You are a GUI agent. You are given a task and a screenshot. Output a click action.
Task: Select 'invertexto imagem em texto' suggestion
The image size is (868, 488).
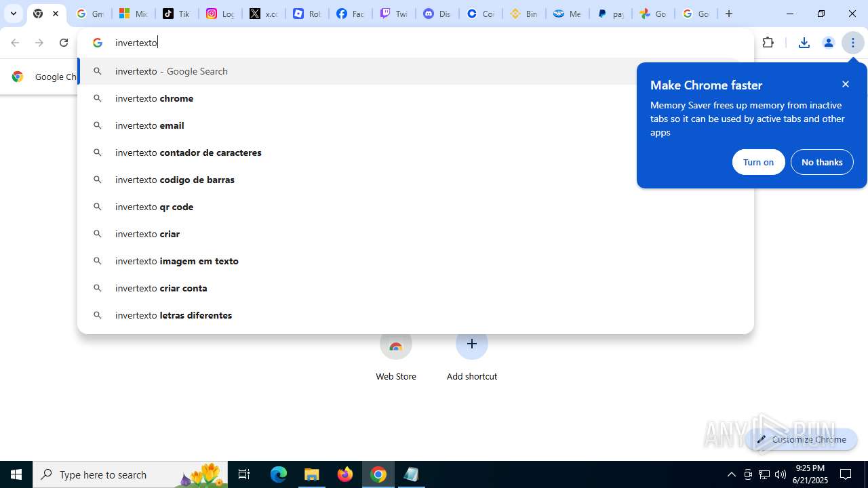(415, 261)
